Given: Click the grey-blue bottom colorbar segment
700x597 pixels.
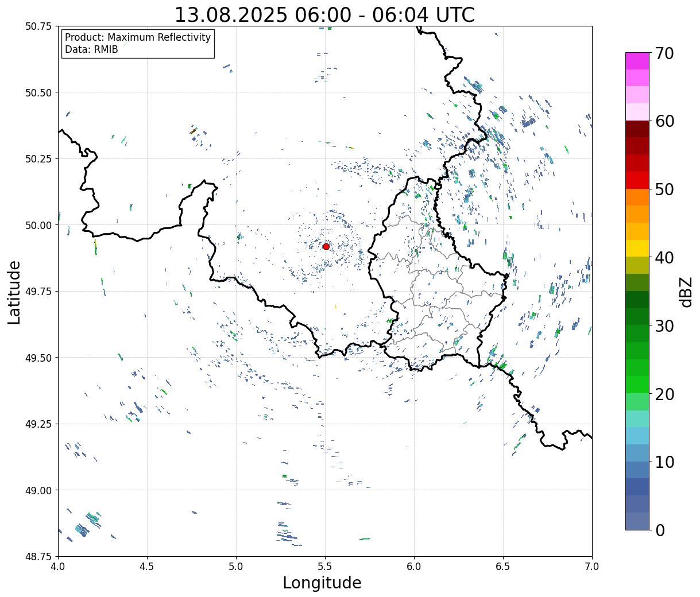Looking at the screenshot, I should [637, 521].
